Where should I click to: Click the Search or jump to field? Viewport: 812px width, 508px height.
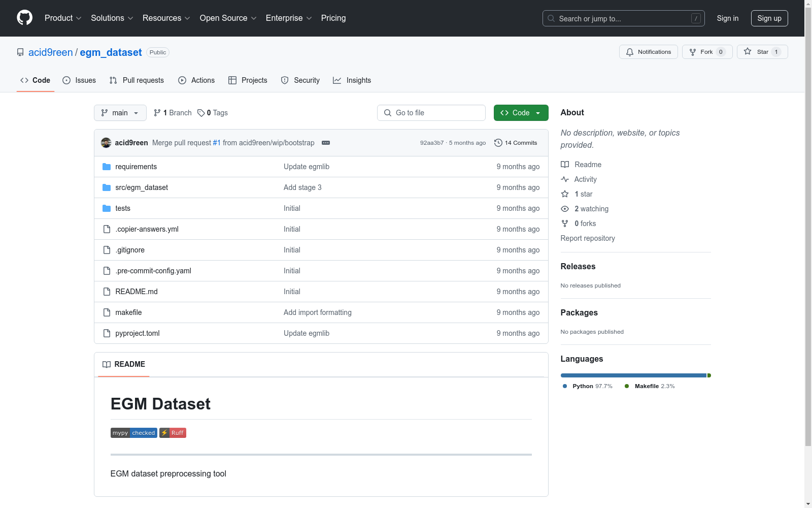coord(624,18)
